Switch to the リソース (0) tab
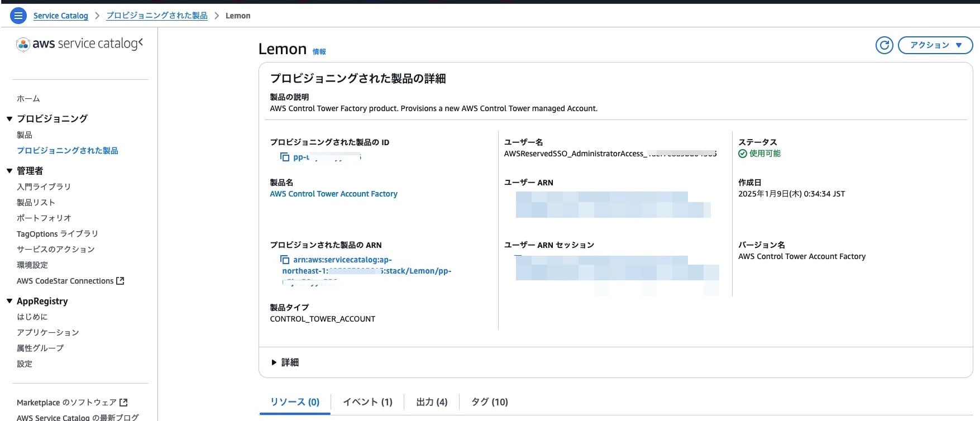The image size is (980, 421). pyautogui.click(x=295, y=402)
